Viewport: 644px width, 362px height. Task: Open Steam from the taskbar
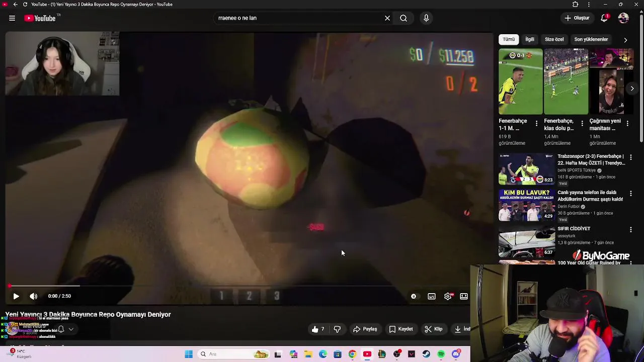point(426,354)
